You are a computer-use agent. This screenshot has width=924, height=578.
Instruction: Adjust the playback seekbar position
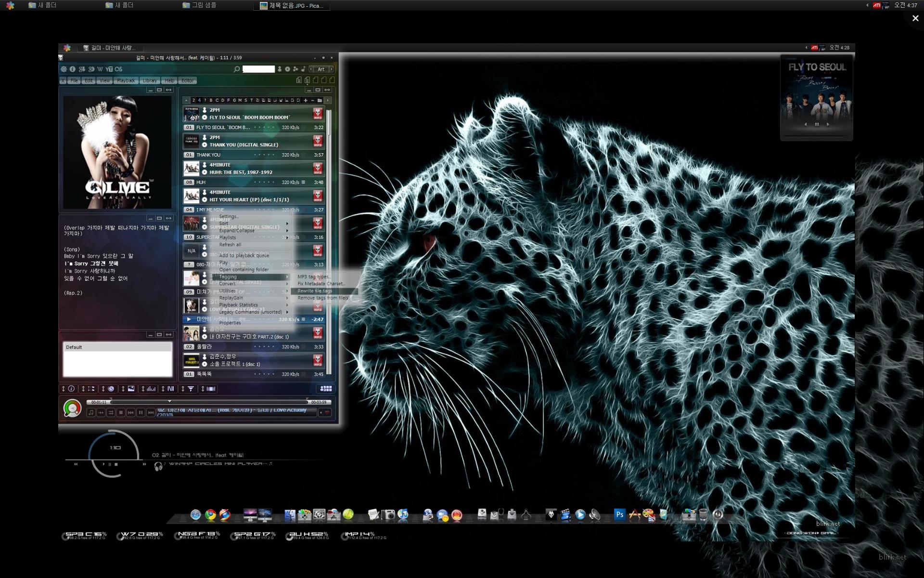coord(209,402)
